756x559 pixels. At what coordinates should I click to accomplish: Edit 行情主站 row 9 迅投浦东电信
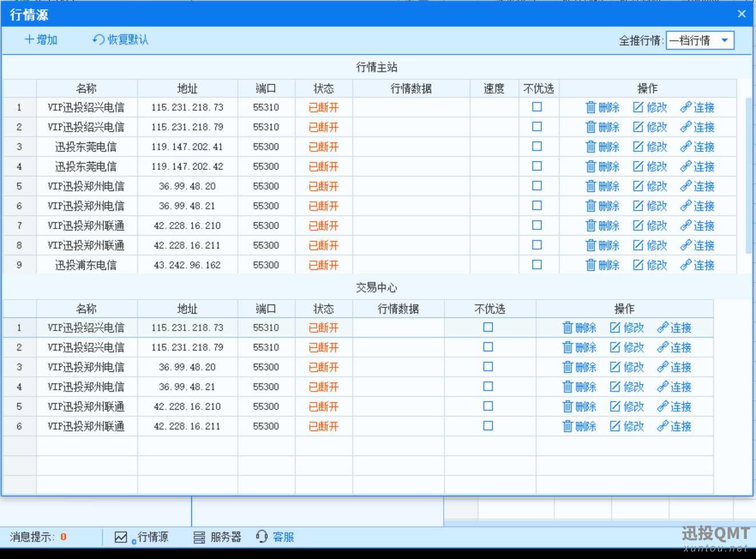(x=650, y=265)
